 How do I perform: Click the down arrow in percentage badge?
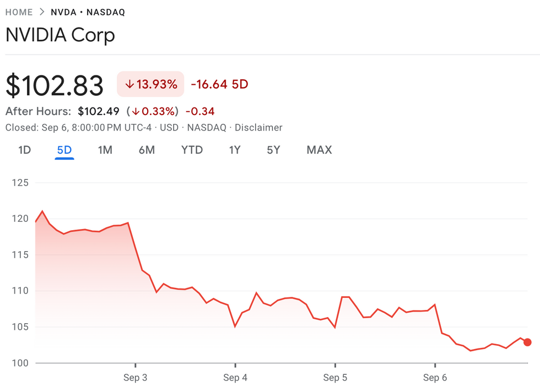[x=130, y=84]
